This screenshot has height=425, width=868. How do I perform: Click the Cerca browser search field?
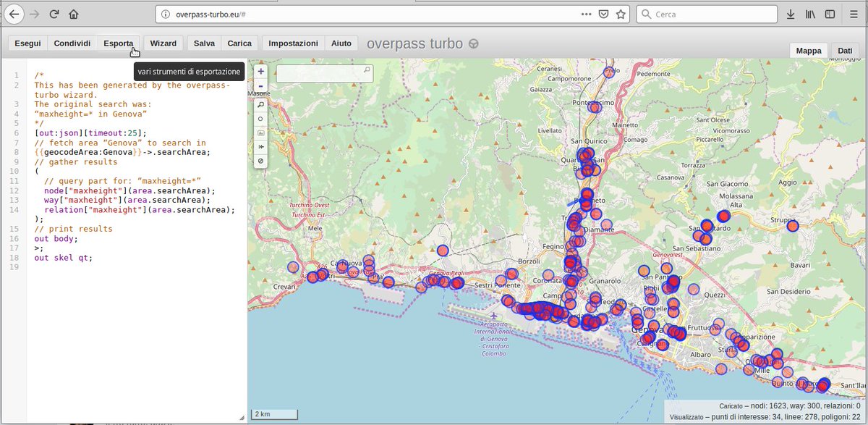pyautogui.click(x=707, y=14)
